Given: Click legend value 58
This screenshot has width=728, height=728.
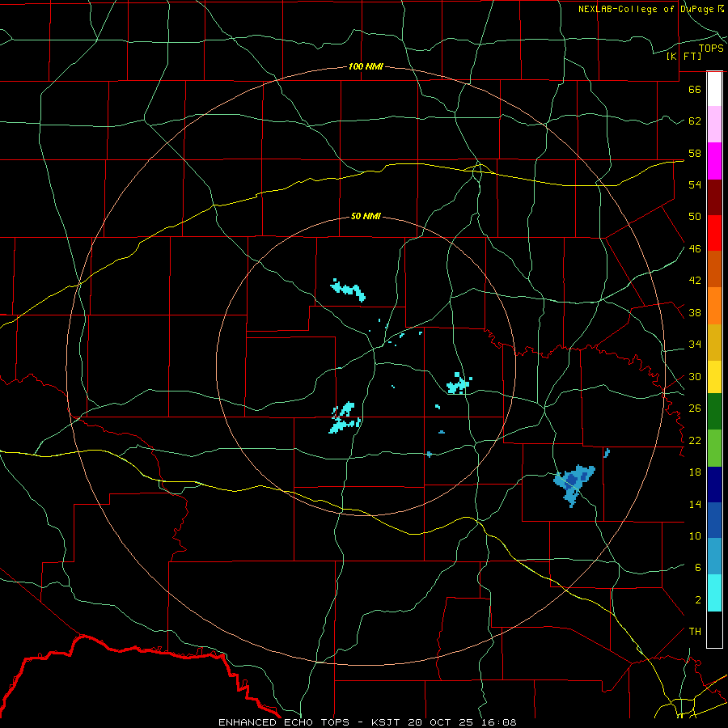Looking at the screenshot, I should [695, 153].
